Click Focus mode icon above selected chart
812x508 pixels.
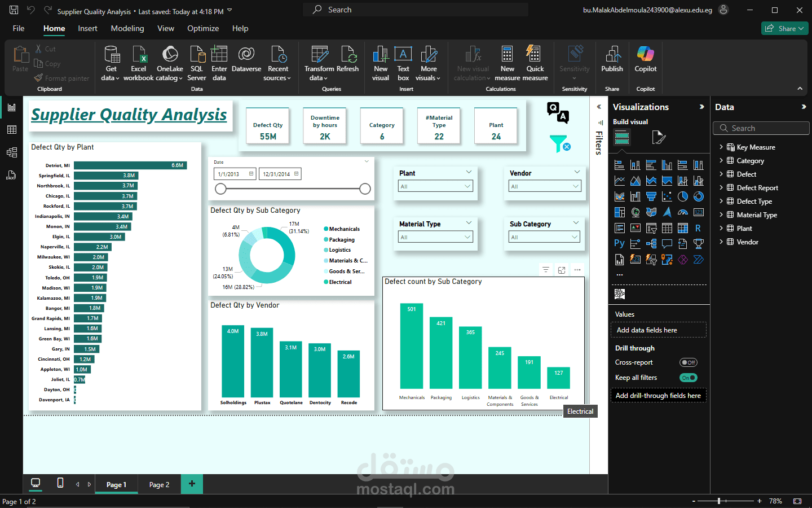[x=562, y=270]
